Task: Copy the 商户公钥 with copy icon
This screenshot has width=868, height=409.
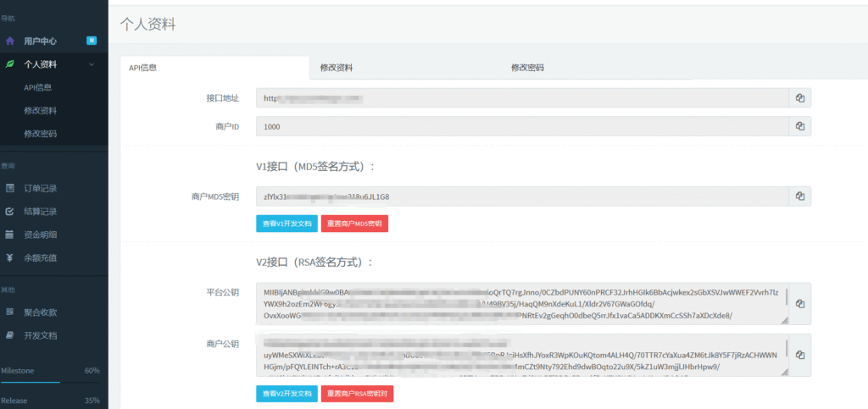Action: pyautogui.click(x=799, y=355)
